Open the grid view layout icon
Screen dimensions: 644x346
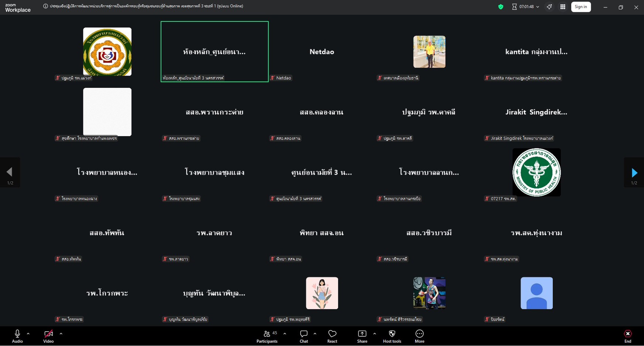coord(563,7)
